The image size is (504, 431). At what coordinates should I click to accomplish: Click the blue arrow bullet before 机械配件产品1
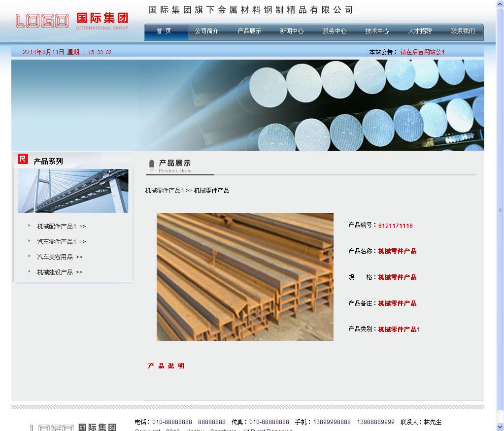pos(29,226)
